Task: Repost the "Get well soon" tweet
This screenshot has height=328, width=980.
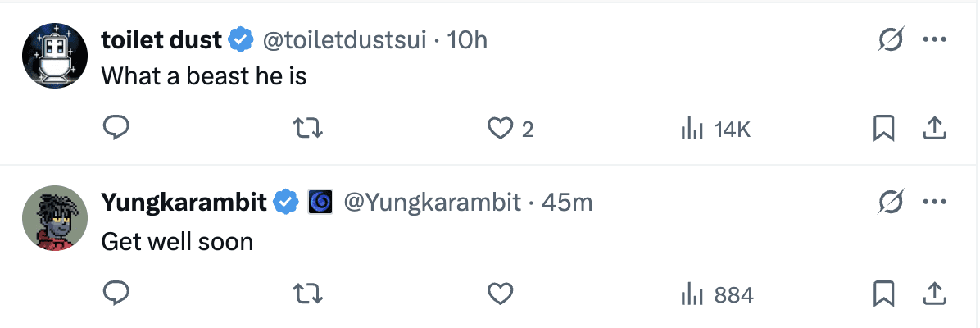Action: coord(308,294)
